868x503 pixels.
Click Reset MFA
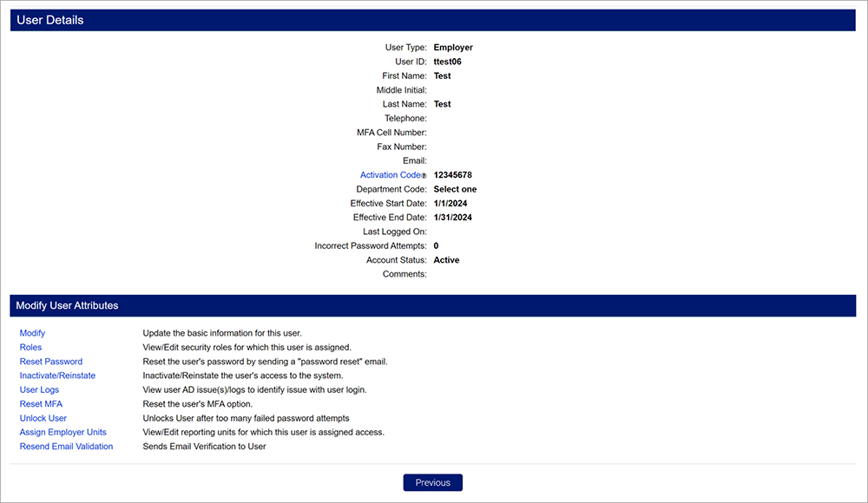(41, 404)
